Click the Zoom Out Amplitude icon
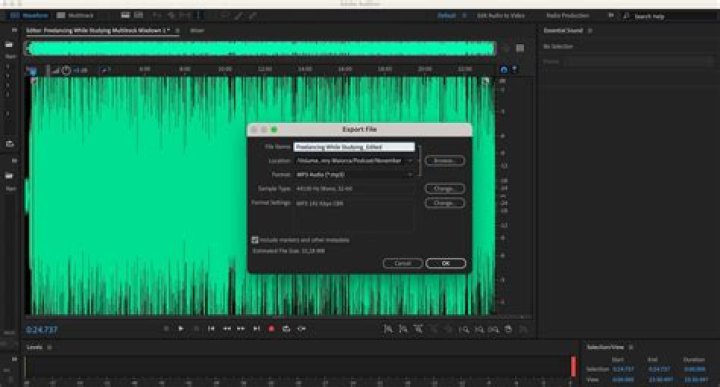This screenshot has width=720, height=387. [x=403, y=329]
